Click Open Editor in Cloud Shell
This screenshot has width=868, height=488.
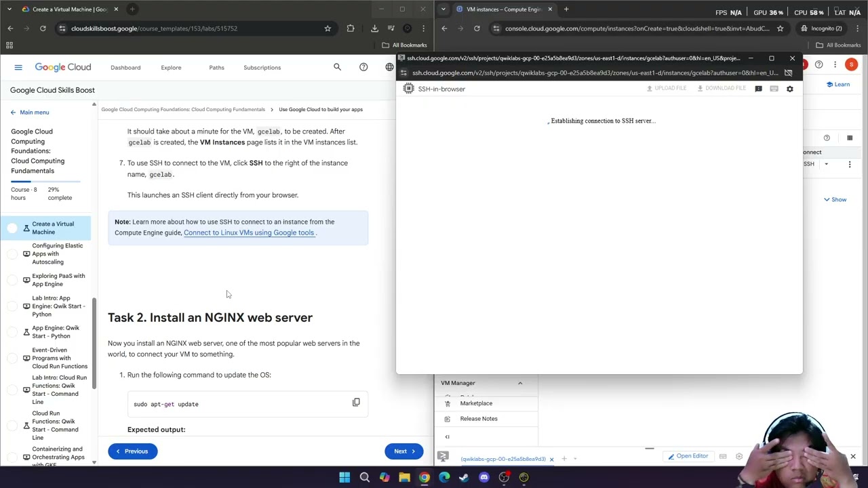[x=688, y=456]
